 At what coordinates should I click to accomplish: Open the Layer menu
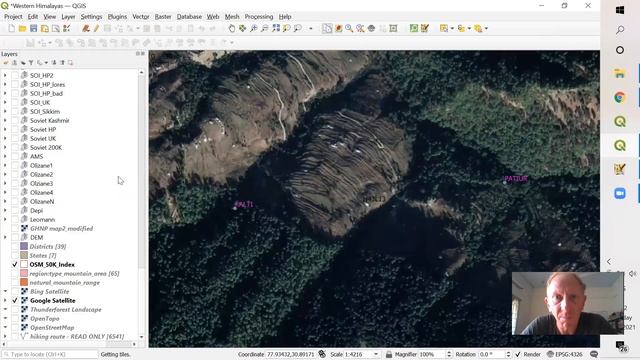68,17
